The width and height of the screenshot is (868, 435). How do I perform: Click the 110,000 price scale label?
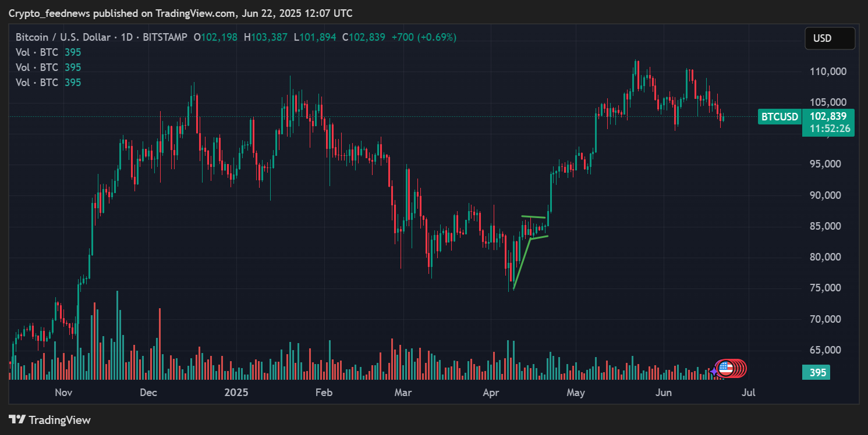pyautogui.click(x=827, y=72)
